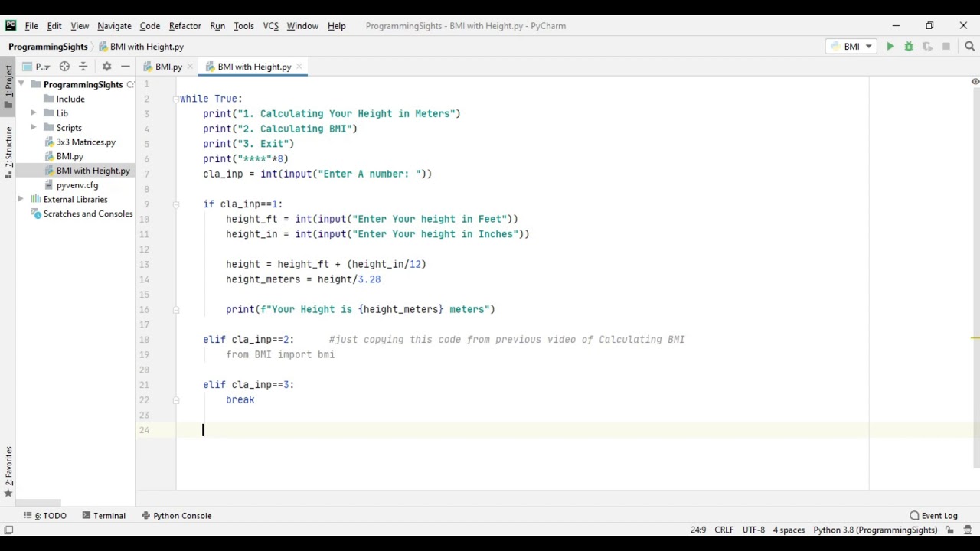
Task: Open the Run menu
Action: coord(217,26)
